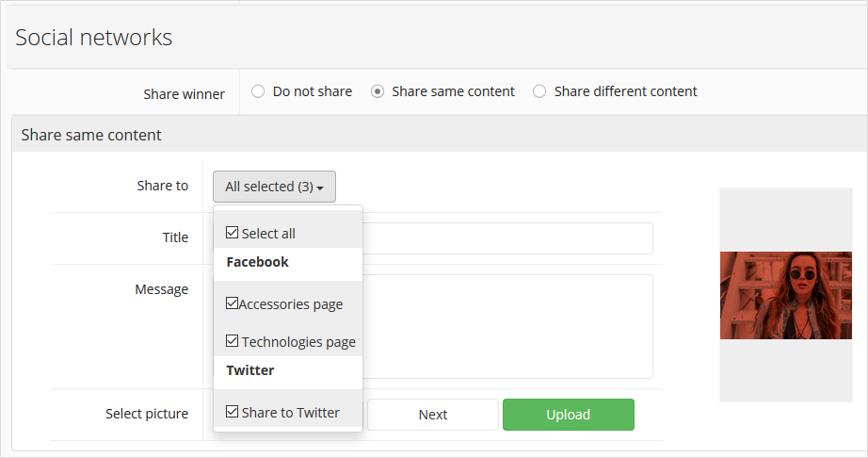Click the 'Title' field label
868x458 pixels.
point(175,237)
